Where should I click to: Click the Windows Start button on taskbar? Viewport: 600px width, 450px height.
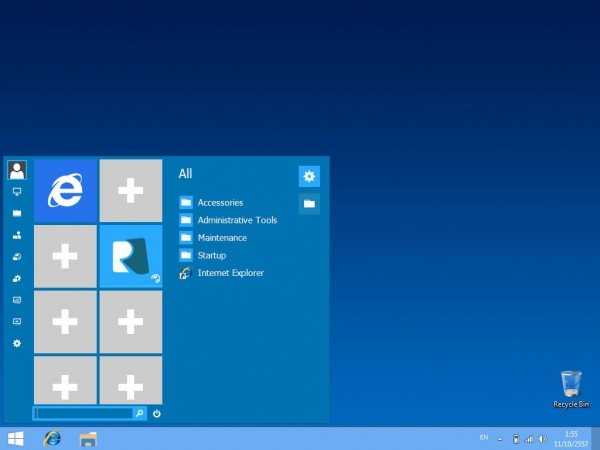click(x=16, y=438)
